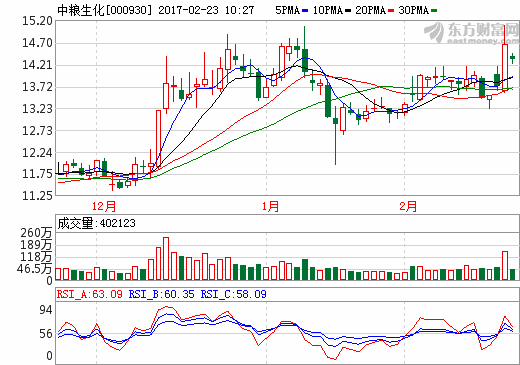Screen dimensions: 520x365
Task: Click the 14.70 price axis label
Action: pos(37,43)
